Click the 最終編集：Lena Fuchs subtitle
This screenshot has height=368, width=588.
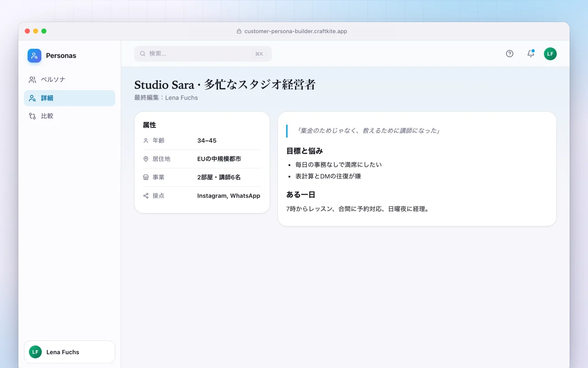[x=166, y=98]
